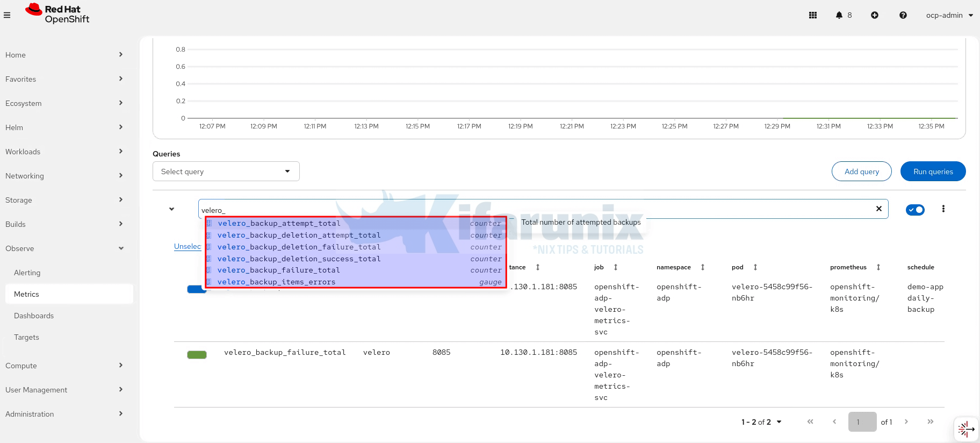Click the demo-app daily-backup schedule cell
980x443 pixels.
click(925, 298)
